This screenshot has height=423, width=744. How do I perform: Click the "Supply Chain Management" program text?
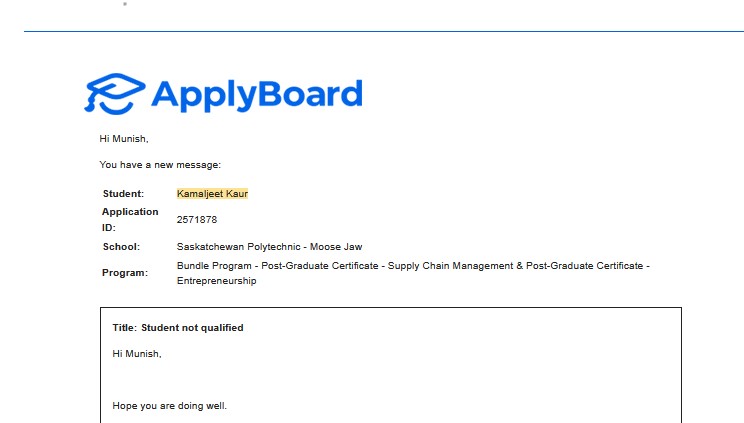pyautogui.click(x=447, y=266)
